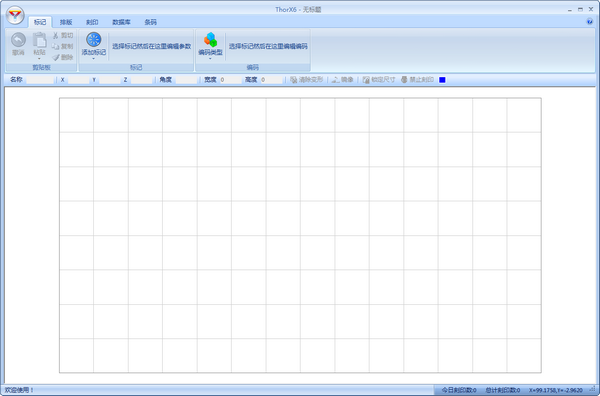Click the 剪切 scissors cut icon
Viewport: 600px width, 396px height.
click(55, 35)
